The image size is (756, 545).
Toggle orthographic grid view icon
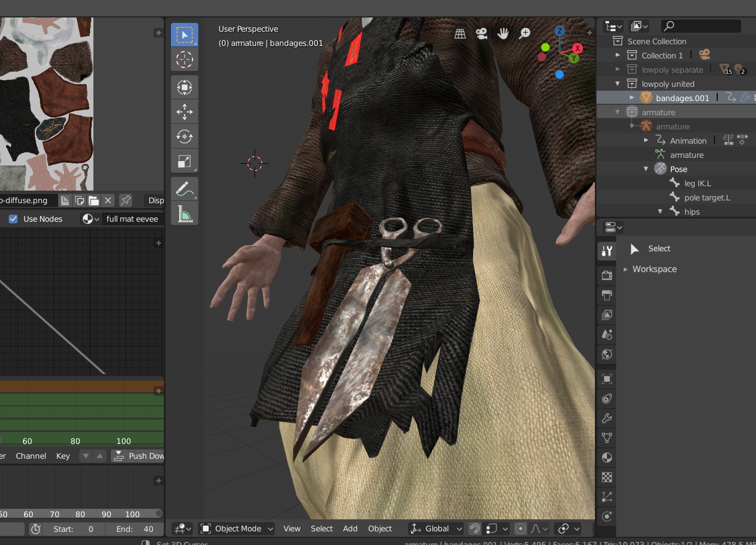pyautogui.click(x=460, y=34)
